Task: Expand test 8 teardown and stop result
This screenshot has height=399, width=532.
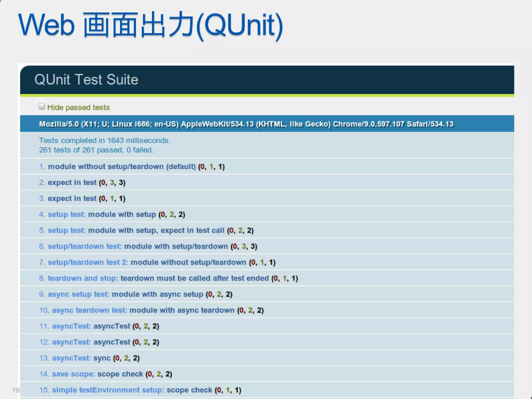Action: (267, 278)
